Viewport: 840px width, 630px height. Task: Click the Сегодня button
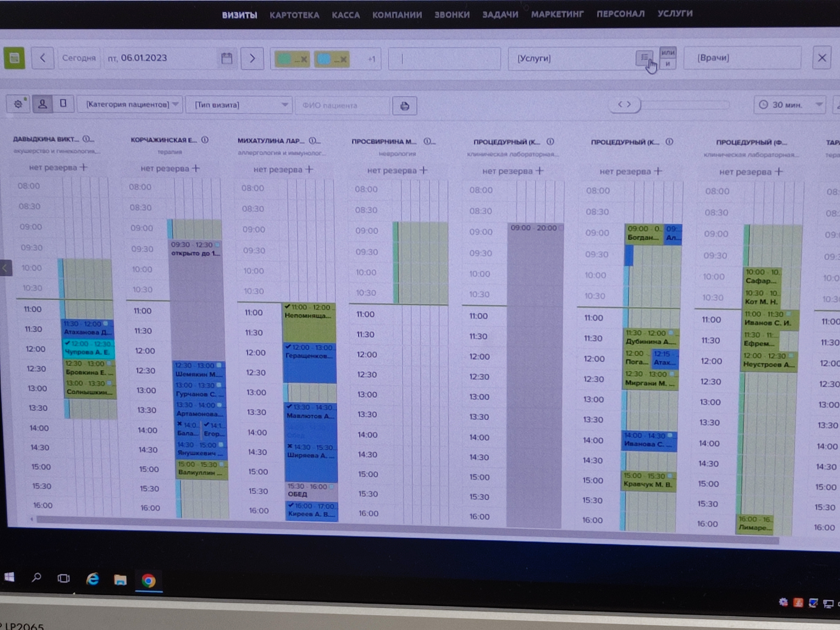click(x=79, y=58)
